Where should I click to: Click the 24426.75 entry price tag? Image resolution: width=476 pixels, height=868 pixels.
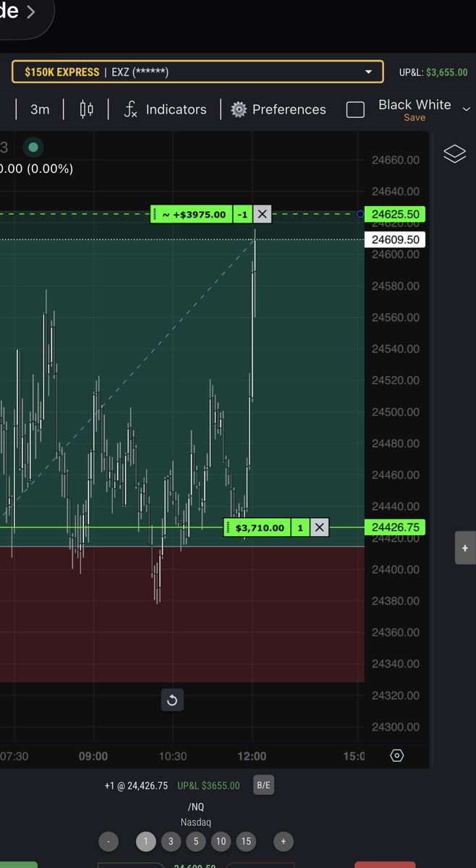click(395, 527)
